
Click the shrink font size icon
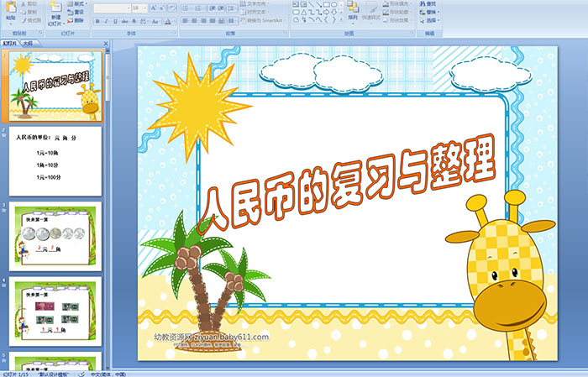[162, 8]
